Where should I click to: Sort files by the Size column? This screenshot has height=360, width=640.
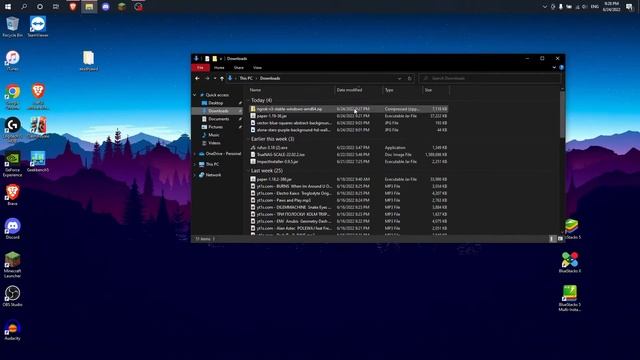coord(436,90)
